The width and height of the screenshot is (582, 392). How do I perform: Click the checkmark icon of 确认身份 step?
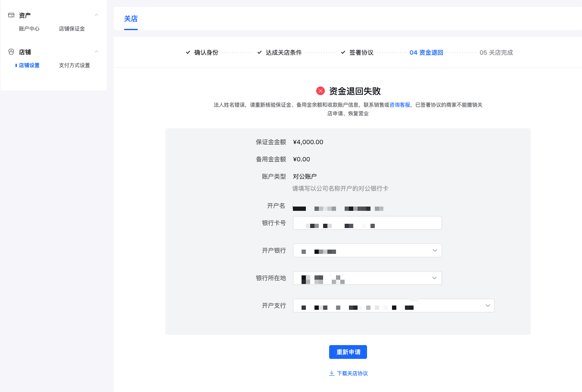[x=187, y=52]
